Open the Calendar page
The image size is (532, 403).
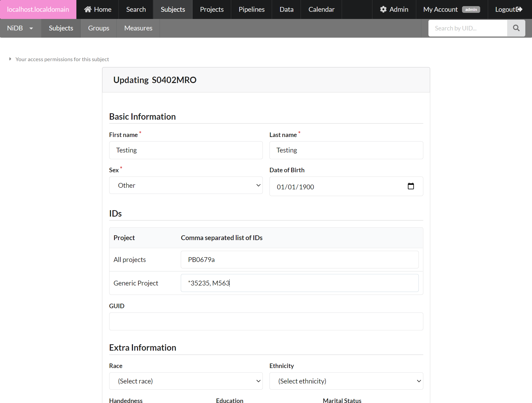(321, 9)
